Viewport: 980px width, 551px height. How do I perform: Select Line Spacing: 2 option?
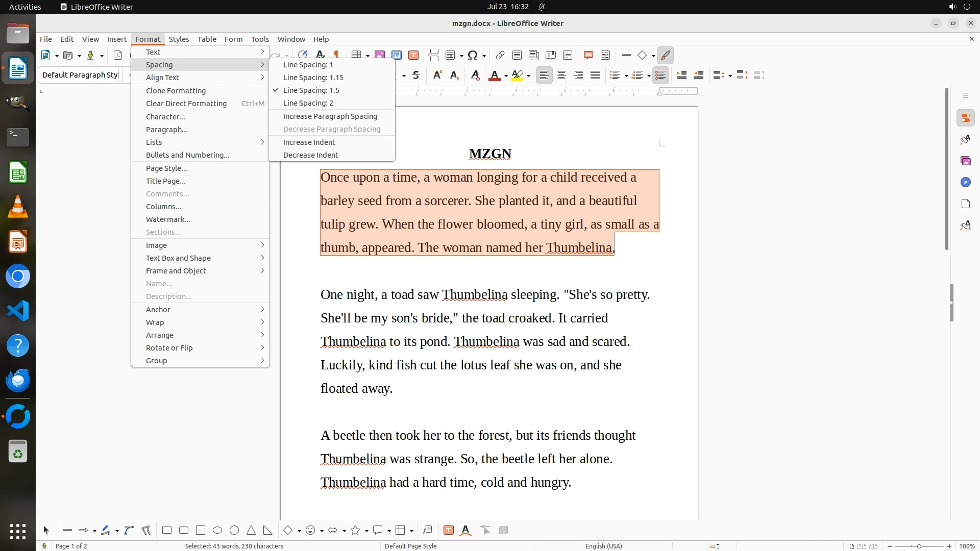(308, 103)
